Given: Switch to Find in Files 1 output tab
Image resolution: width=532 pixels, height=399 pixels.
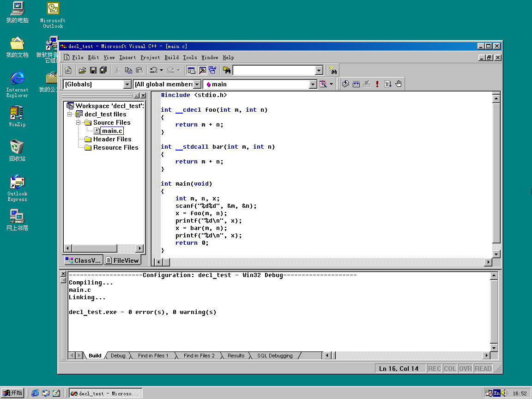Looking at the screenshot, I should click(x=153, y=356).
